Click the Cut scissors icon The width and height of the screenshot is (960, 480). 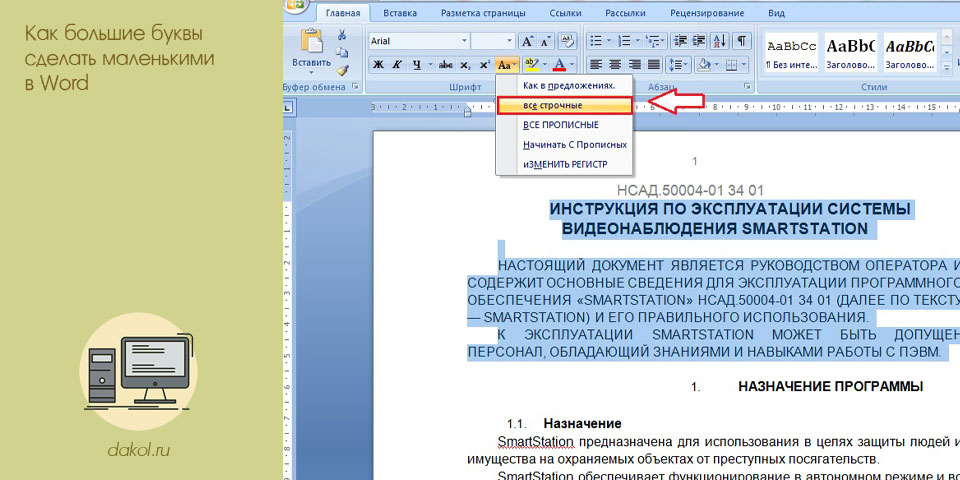pyautogui.click(x=342, y=35)
